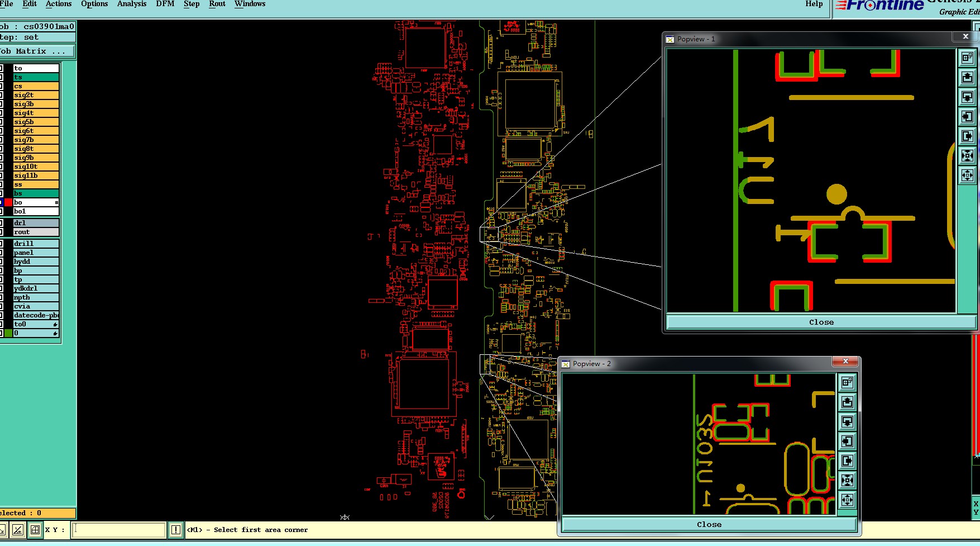Pan right in Popview - 2

click(x=847, y=460)
